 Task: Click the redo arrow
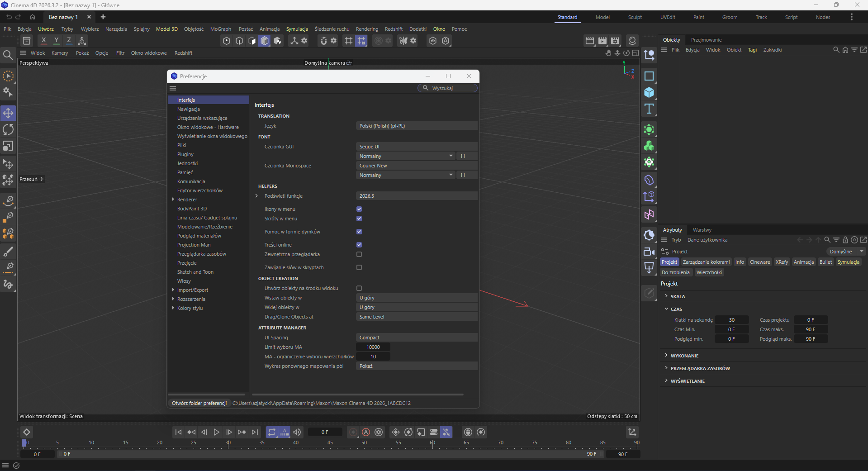click(19, 17)
